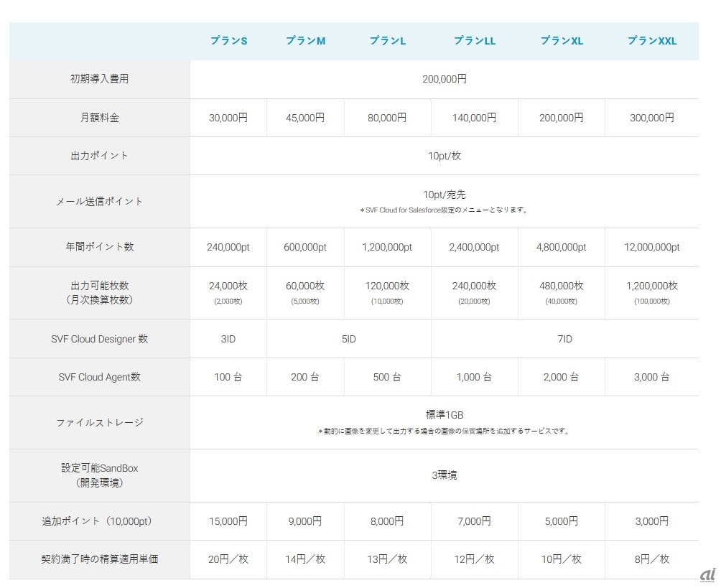This screenshot has width=721, height=588.
Task: Click the ai watermark logo
Action: (x=707, y=577)
